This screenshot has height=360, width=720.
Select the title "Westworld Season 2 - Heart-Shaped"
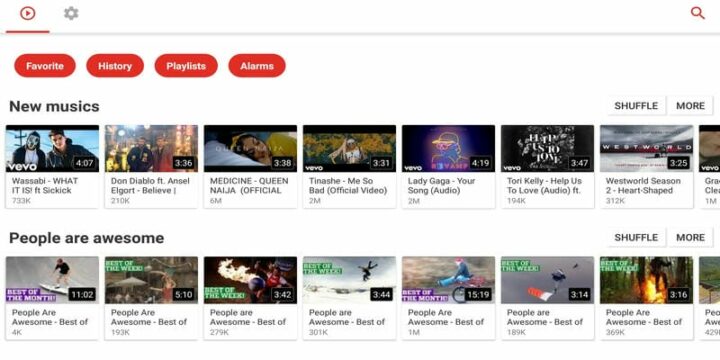click(x=643, y=186)
